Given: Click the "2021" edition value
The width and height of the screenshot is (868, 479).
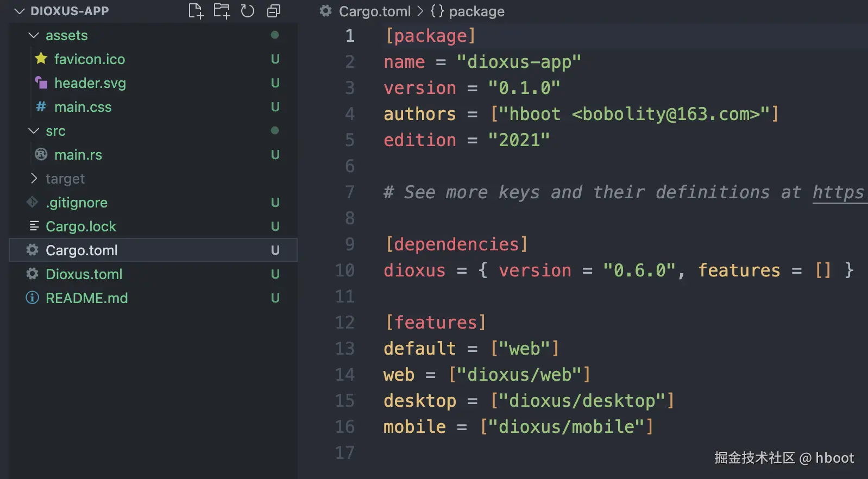Looking at the screenshot, I should click(519, 140).
